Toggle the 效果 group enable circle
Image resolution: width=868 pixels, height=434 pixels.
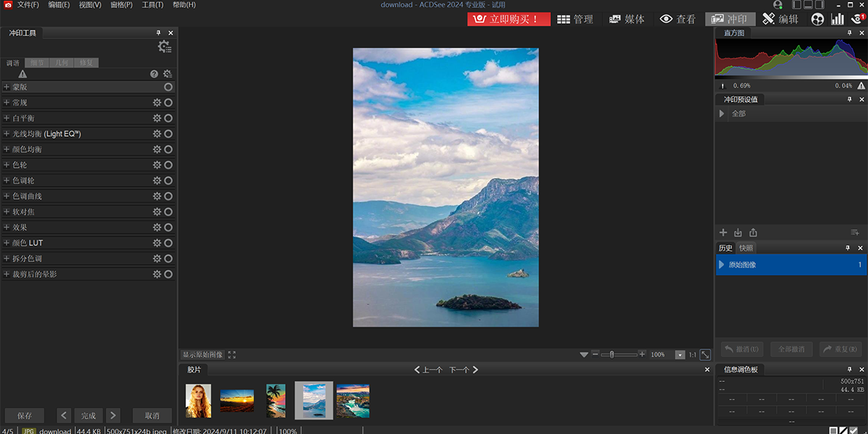click(x=169, y=228)
